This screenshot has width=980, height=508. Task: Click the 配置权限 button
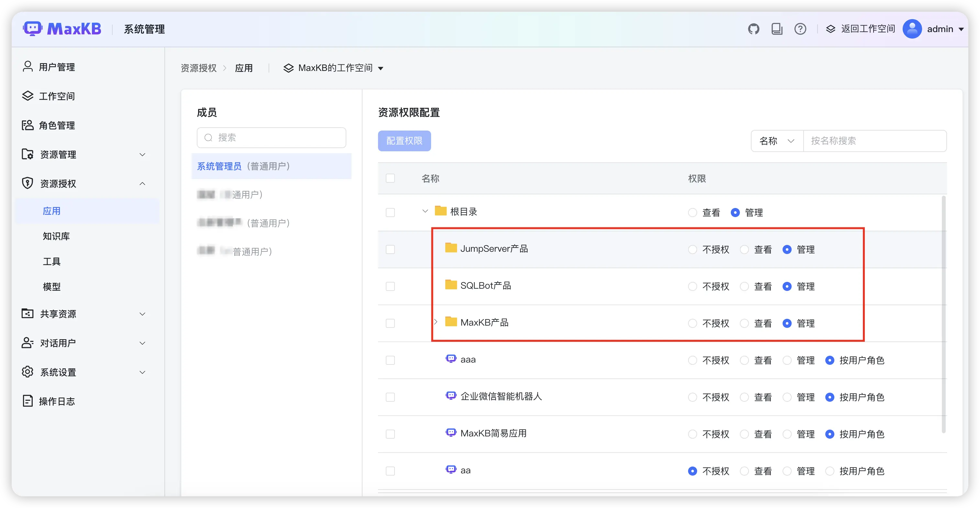[x=404, y=141]
